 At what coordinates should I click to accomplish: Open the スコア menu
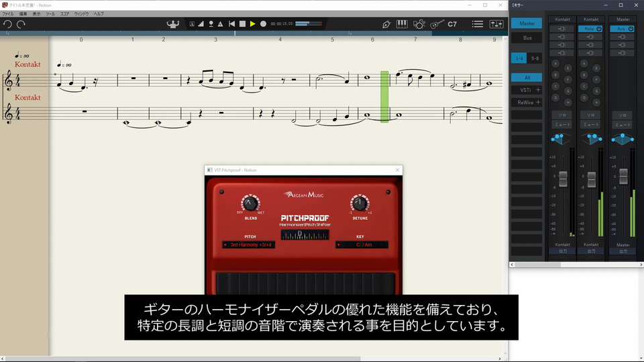coord(65,14)
